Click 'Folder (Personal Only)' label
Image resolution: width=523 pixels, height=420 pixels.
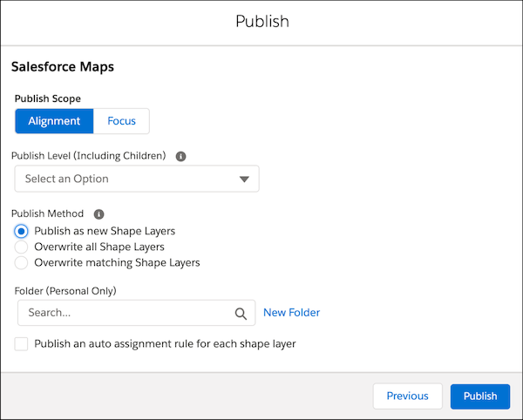[65, 291]
